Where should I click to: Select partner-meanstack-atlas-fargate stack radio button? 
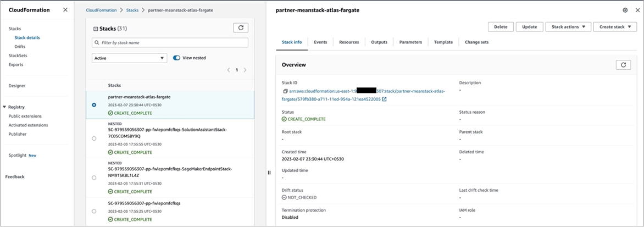point(94,105)
